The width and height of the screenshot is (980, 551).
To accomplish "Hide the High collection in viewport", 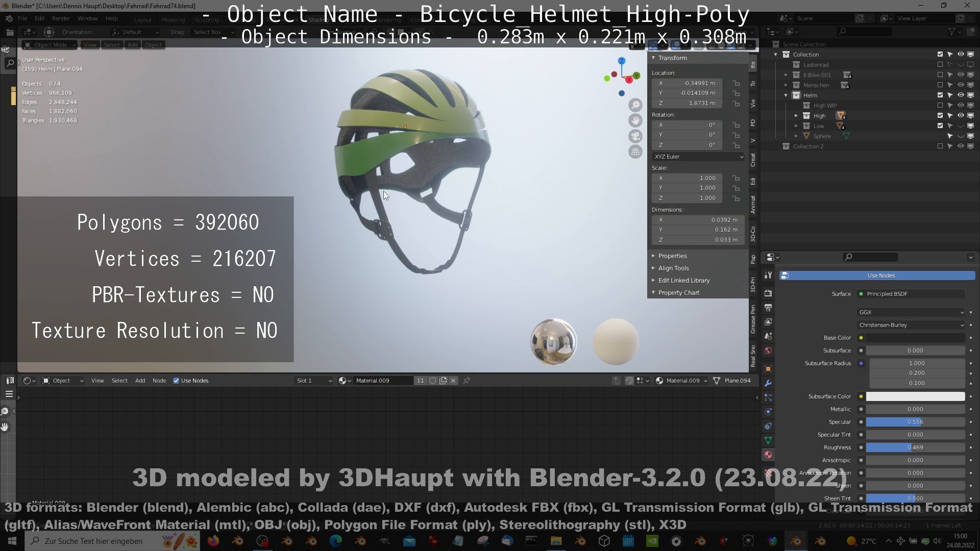I will pos(961,116).
